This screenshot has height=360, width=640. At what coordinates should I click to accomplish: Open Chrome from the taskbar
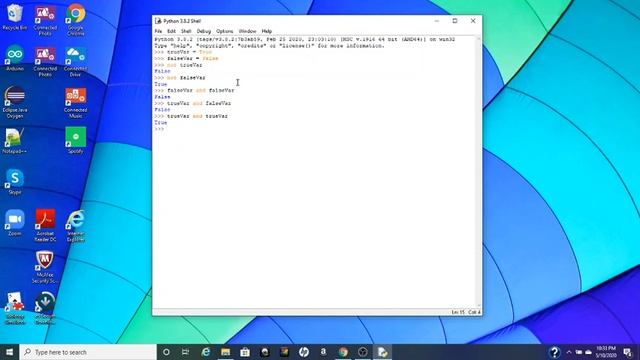coord(343,352)
